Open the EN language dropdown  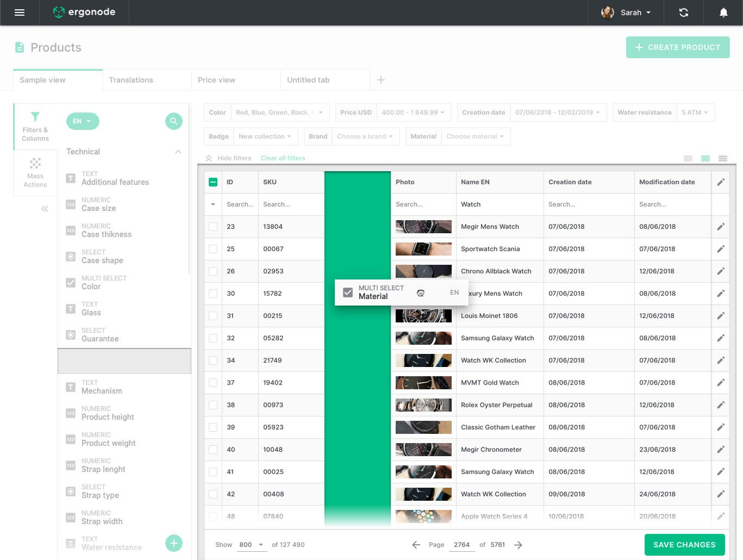coord(83,121)
